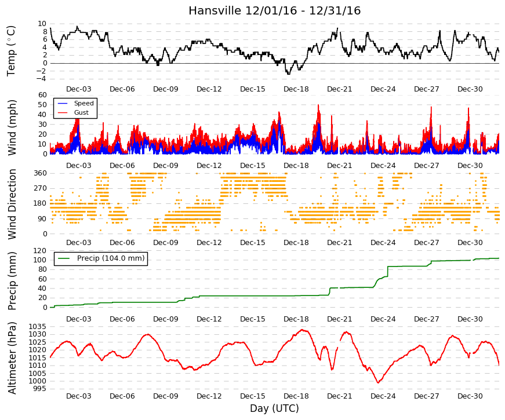Click Dec-09 tick under wind direction chart
505x420 pixels.
pos(166,243)
